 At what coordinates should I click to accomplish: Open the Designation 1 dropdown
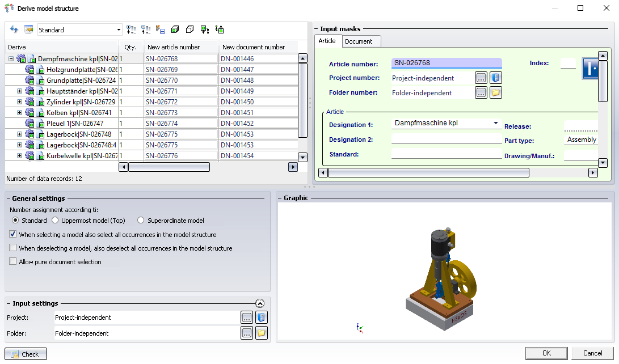point(496,123)
